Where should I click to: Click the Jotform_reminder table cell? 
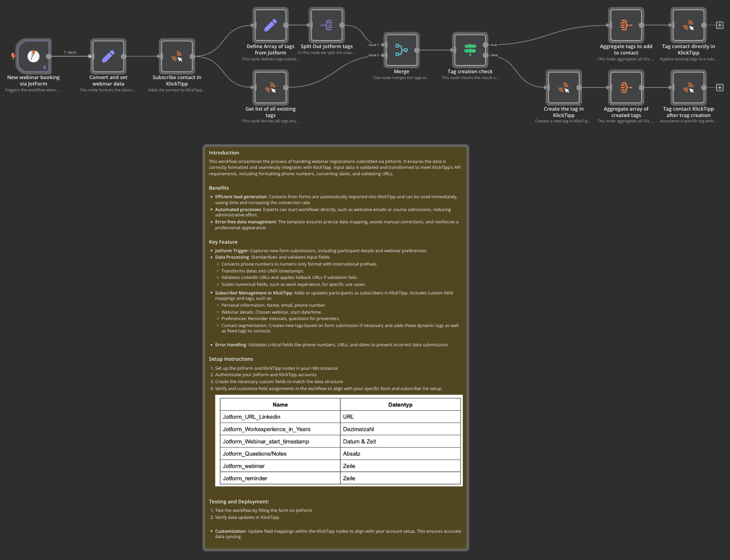pos(280,478)
